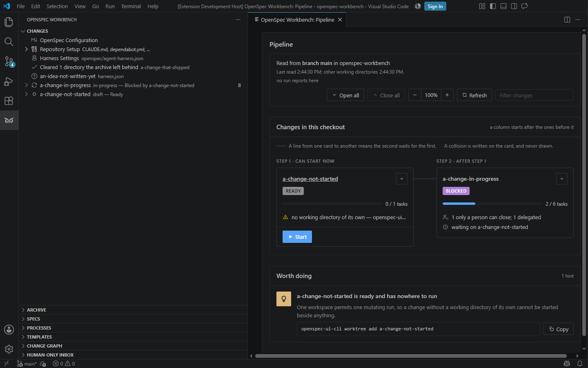Click the Sign In button

tap(435, 6)
